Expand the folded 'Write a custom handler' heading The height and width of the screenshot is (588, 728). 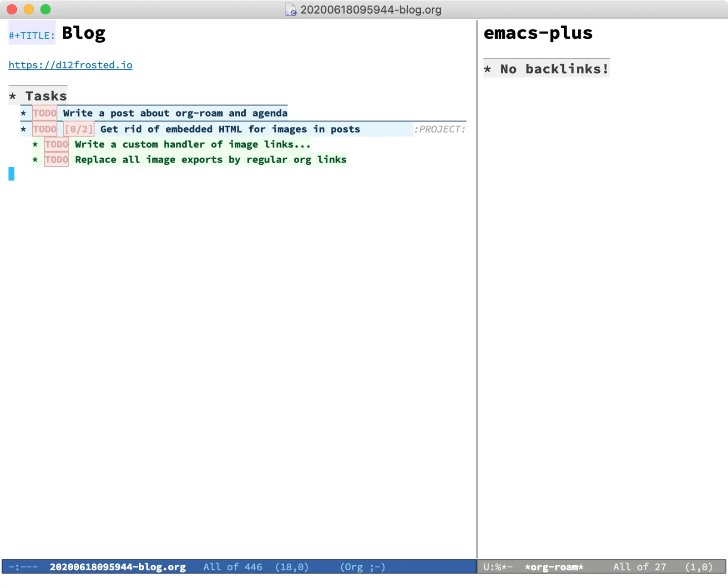192,145
